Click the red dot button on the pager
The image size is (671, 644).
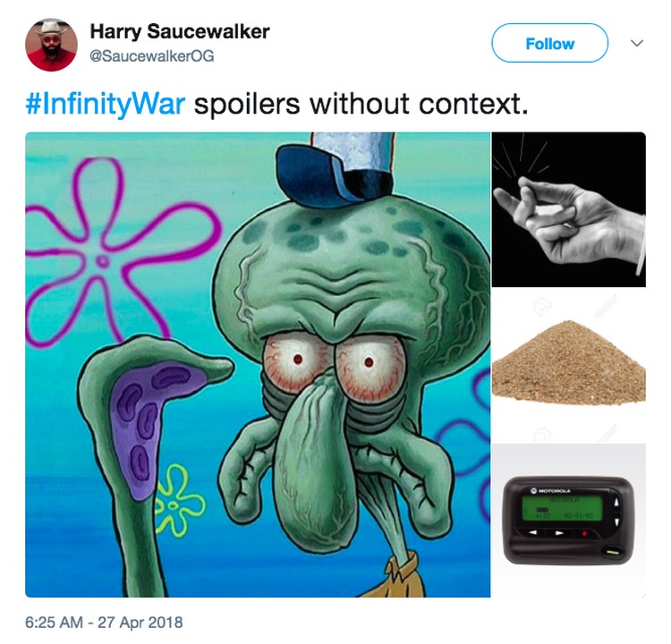click(584, 533)
